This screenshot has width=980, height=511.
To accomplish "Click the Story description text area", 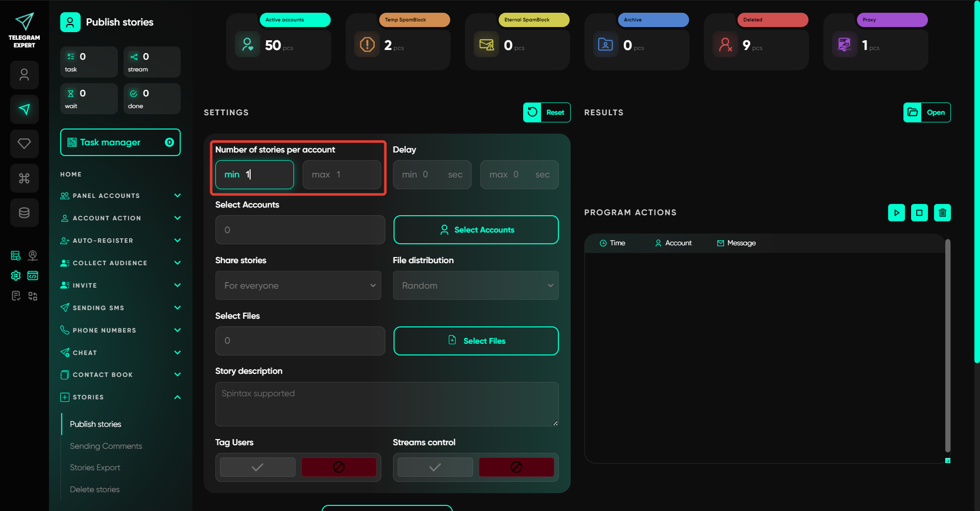I will (387, 404).
